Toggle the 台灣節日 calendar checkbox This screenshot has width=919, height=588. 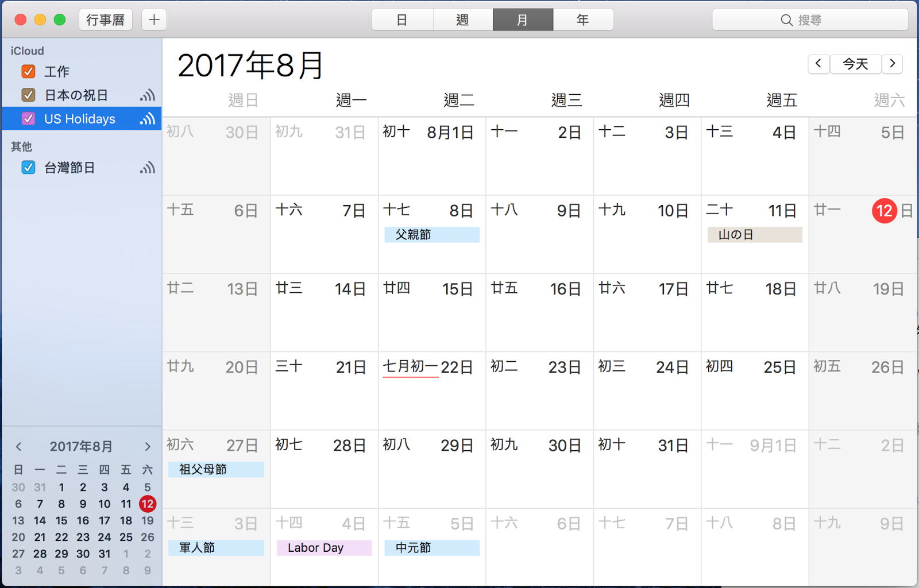[x=28, y=168]
